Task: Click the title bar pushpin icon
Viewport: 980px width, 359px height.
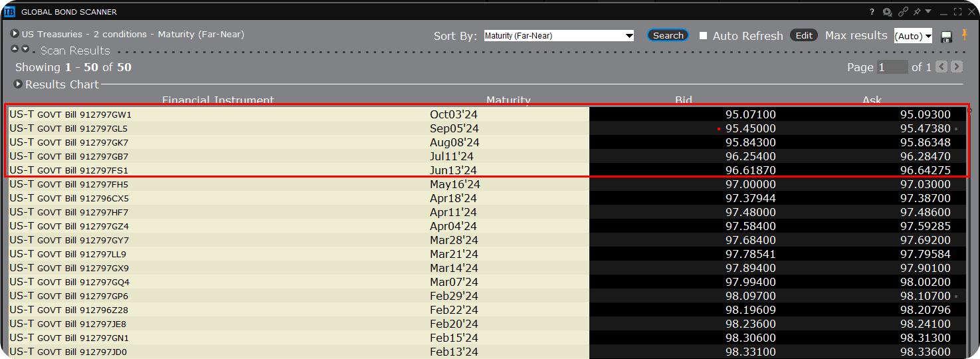Action: [917, 12]
